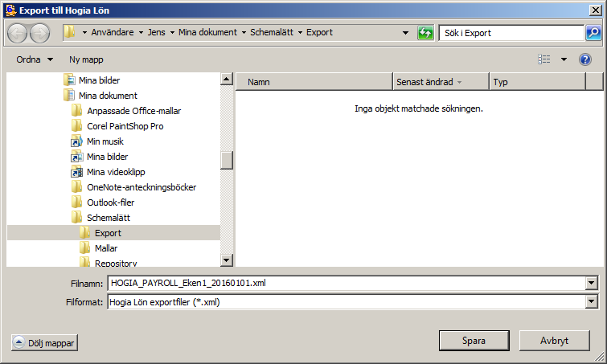Click the Spara button
This screenshot has height=364, width=607.
474,341
